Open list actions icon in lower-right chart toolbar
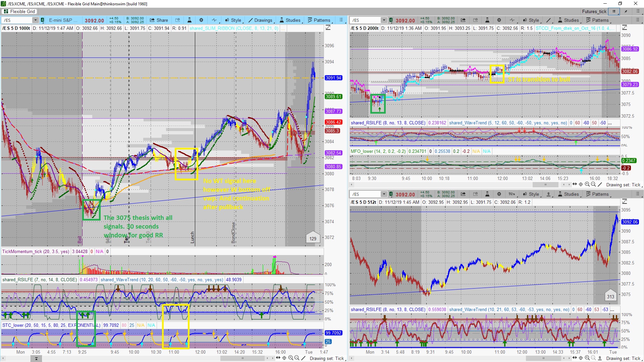The image size is (644, 362). pyautogui.click(x=638, y=194)
